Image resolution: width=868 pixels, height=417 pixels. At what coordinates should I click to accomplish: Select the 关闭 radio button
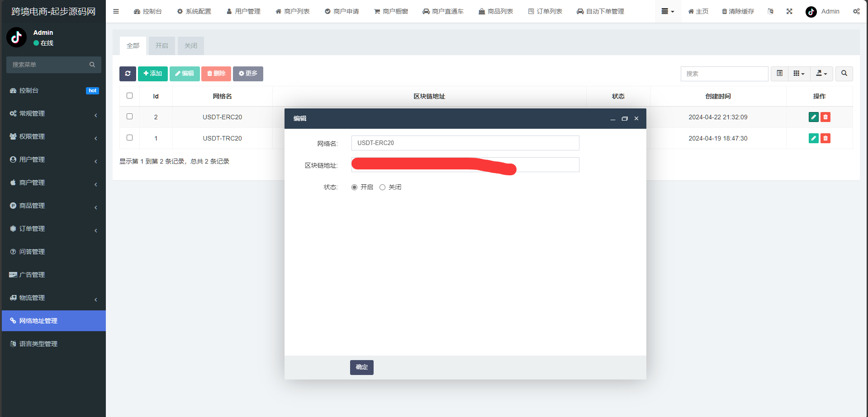(x=382, y=187)
